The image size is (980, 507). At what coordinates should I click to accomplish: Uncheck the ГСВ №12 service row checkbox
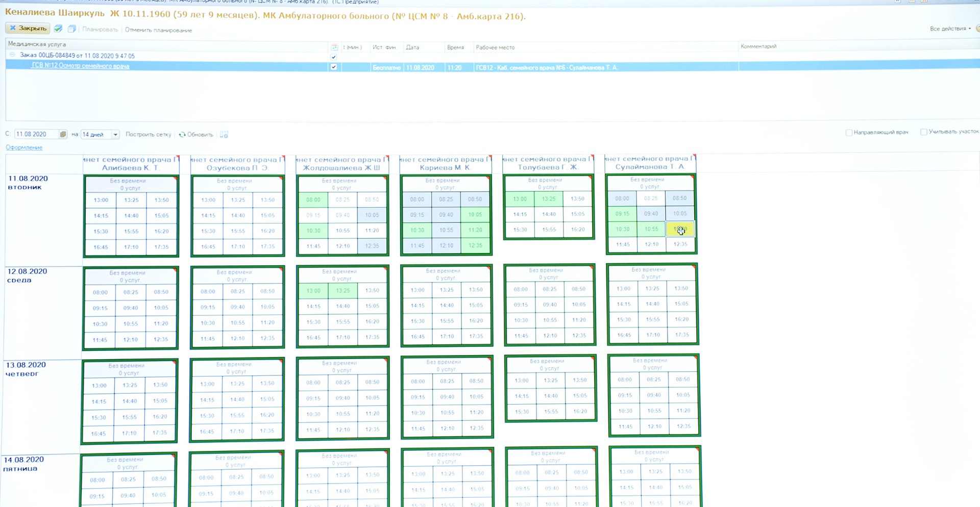click(x=334, y=67)
